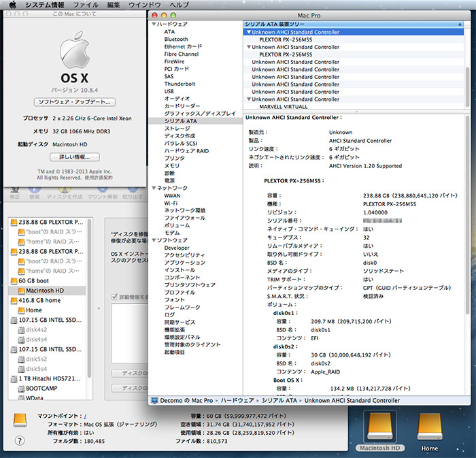
Task: Click Disk Utility disk list scrollbar
Action: point(89,297)
